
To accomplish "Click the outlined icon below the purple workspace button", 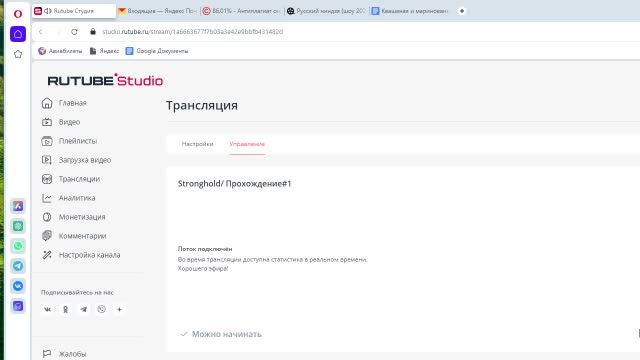I will [x=18, y=54].
